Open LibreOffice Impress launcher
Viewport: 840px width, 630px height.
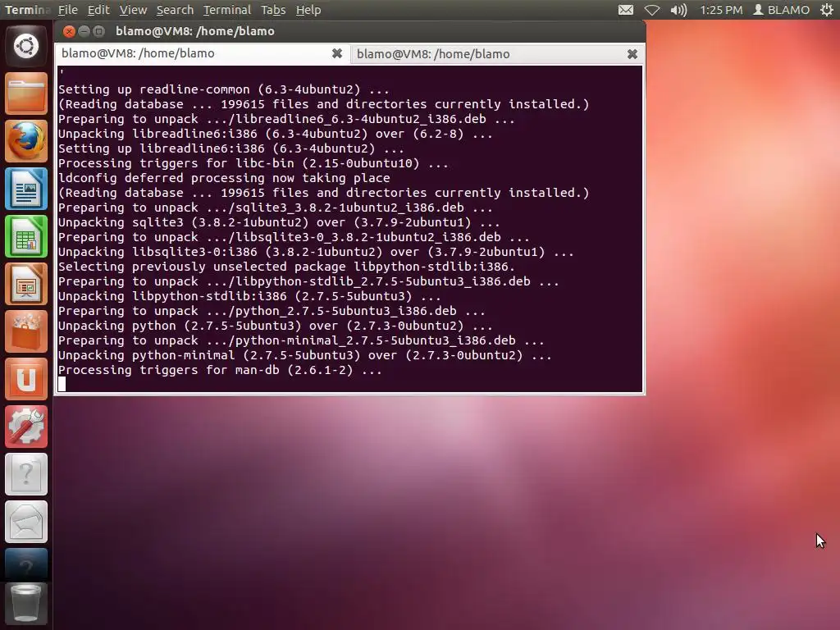(x=26, y=285)
